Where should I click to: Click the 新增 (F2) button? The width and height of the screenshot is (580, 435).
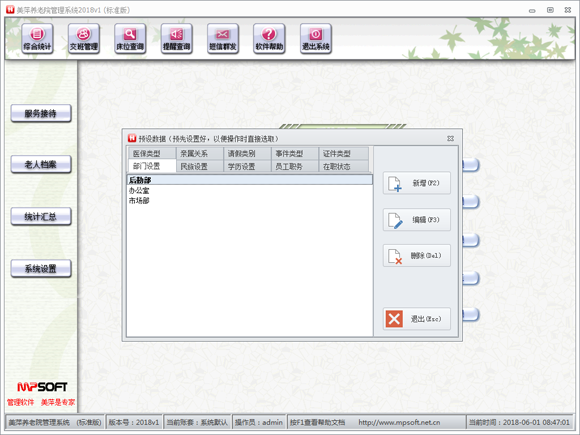(417, 183)
